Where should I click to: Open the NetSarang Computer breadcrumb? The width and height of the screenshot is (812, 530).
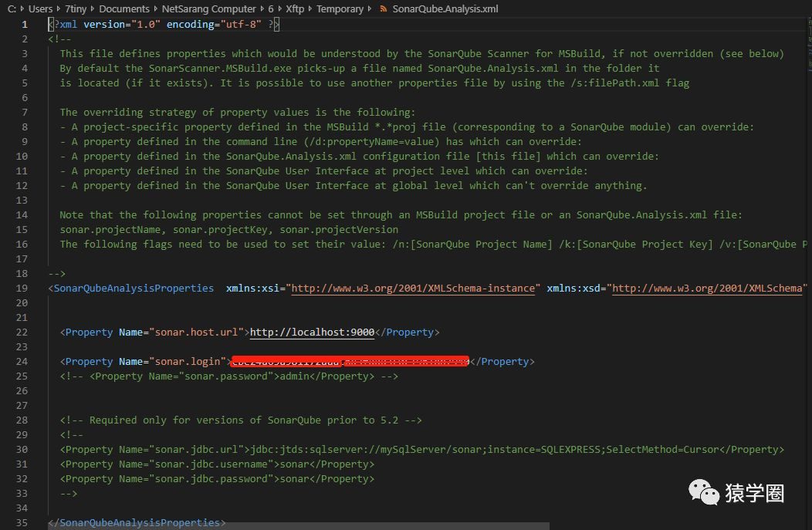tap(208, 8)
